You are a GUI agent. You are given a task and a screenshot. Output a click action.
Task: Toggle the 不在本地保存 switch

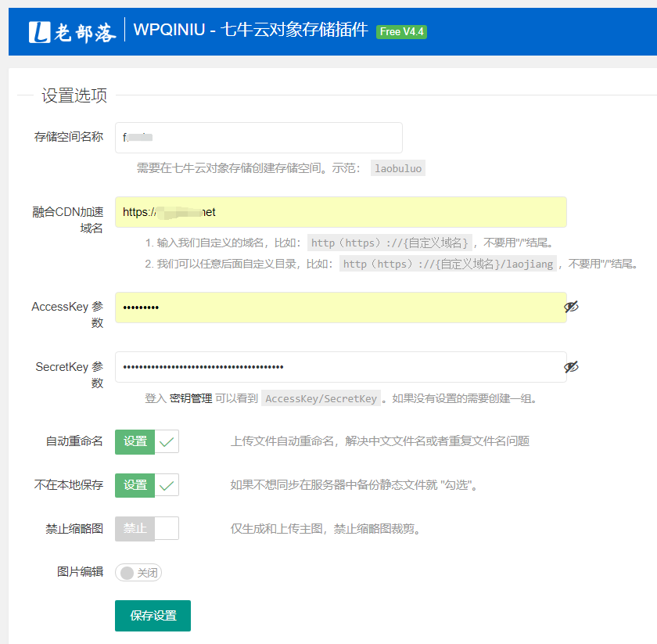pos(147,485)
